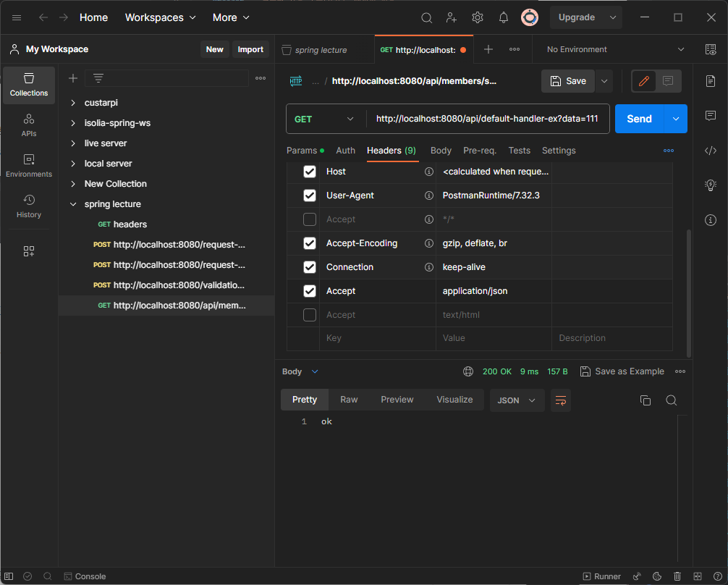Open the JSON response format dropdown
Viewport: 728px width, 585px height.
(x=517, y=400)
